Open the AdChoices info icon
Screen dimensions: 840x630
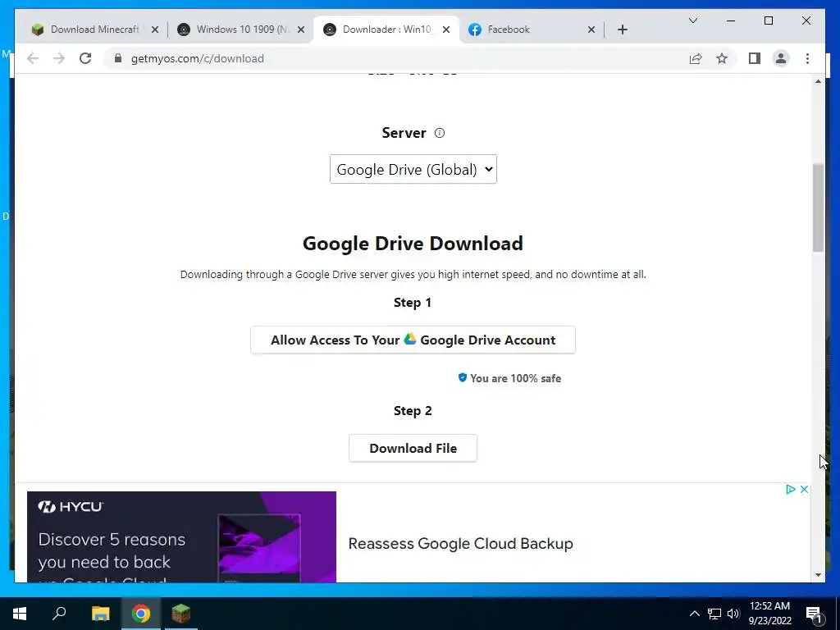pyautogui.click(x=790, y=489)
